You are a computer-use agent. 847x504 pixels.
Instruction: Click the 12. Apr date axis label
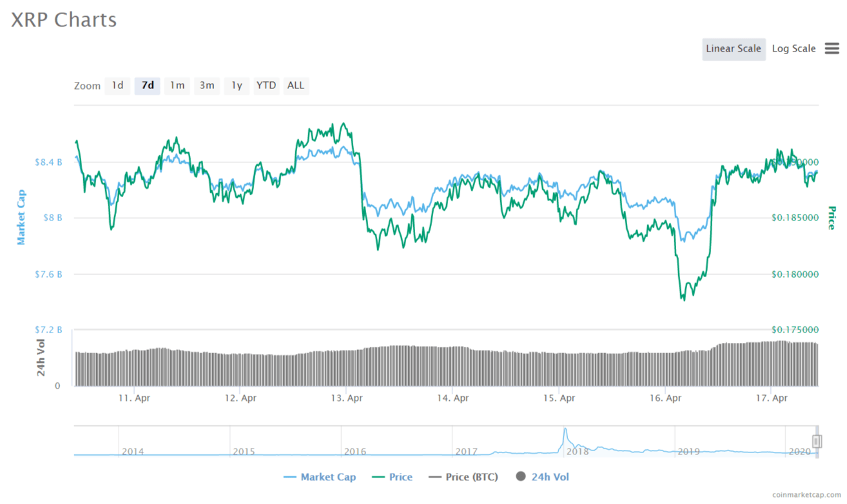pos(241,398)
